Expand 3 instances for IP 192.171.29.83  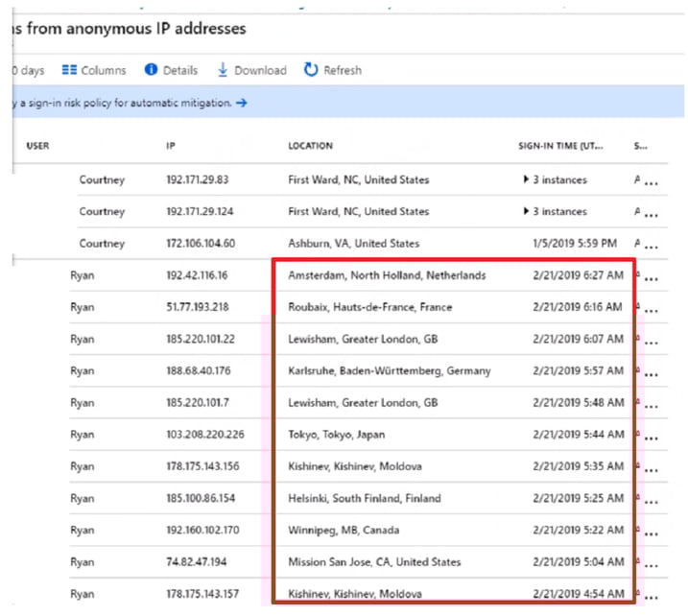click(x=526, y=179)
